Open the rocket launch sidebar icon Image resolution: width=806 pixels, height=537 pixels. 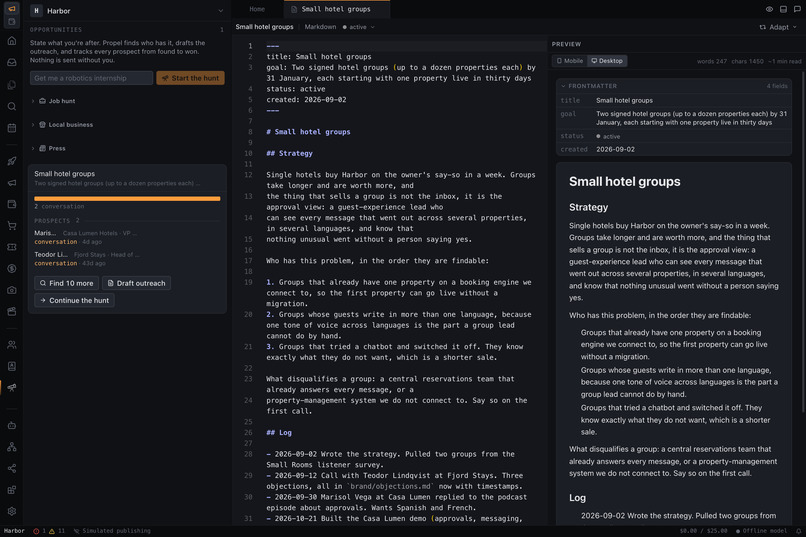click(11, 161)
